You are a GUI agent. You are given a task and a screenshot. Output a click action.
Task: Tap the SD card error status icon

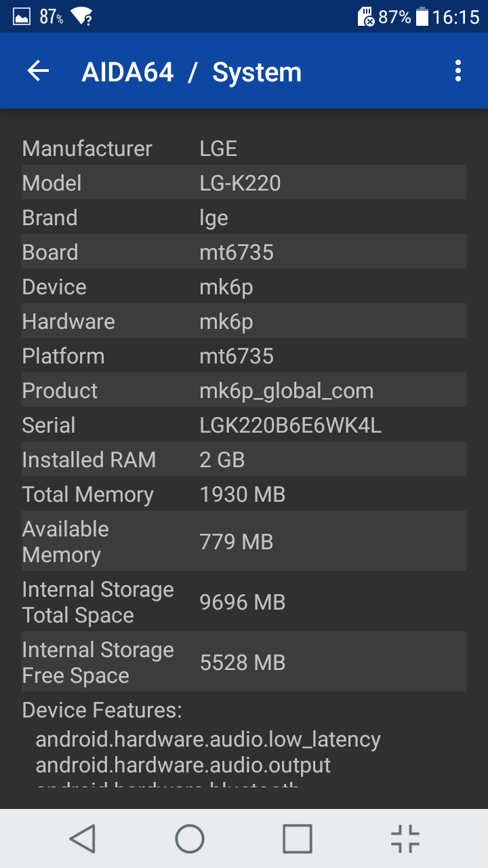pos(366,16)
